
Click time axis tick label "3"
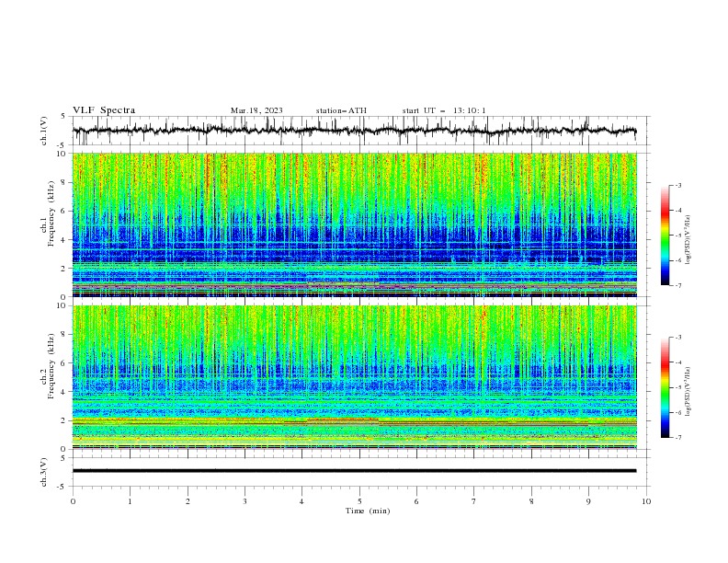(x=245, y=501)
